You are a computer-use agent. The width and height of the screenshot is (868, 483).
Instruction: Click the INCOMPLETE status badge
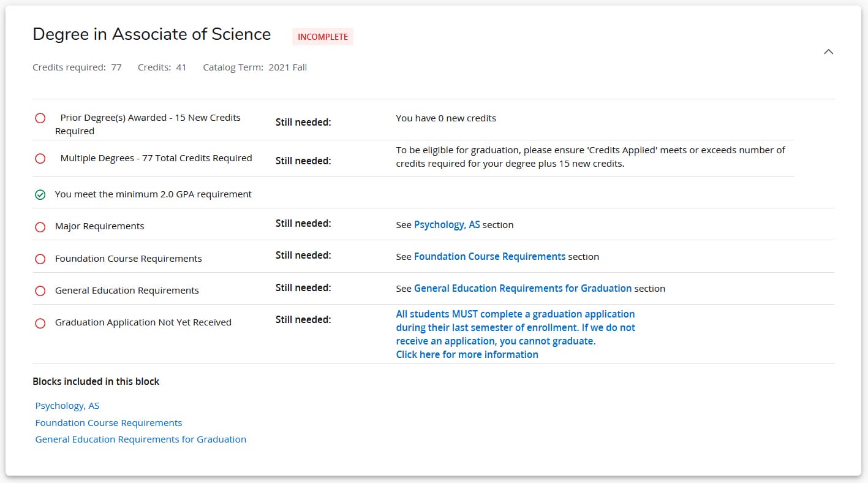323,37
